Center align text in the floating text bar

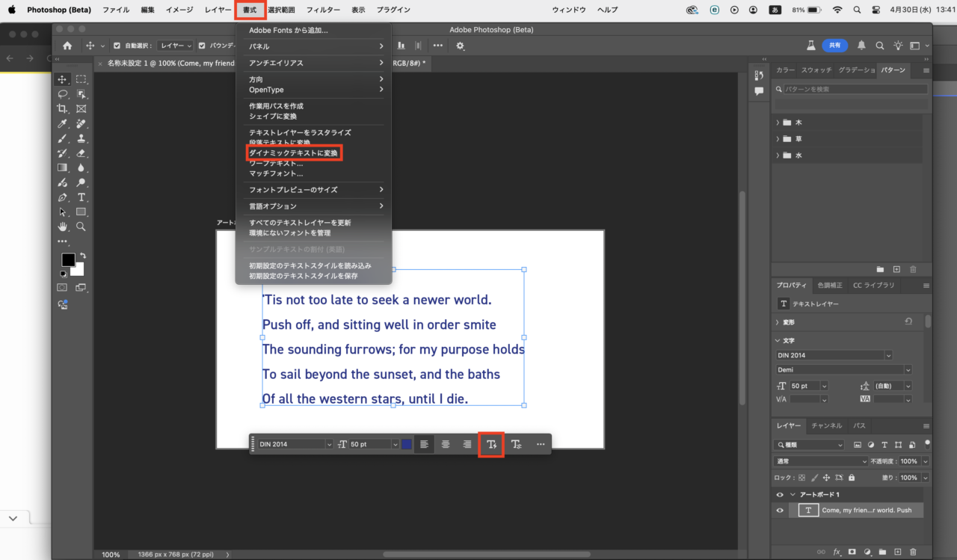pos(446,444)
